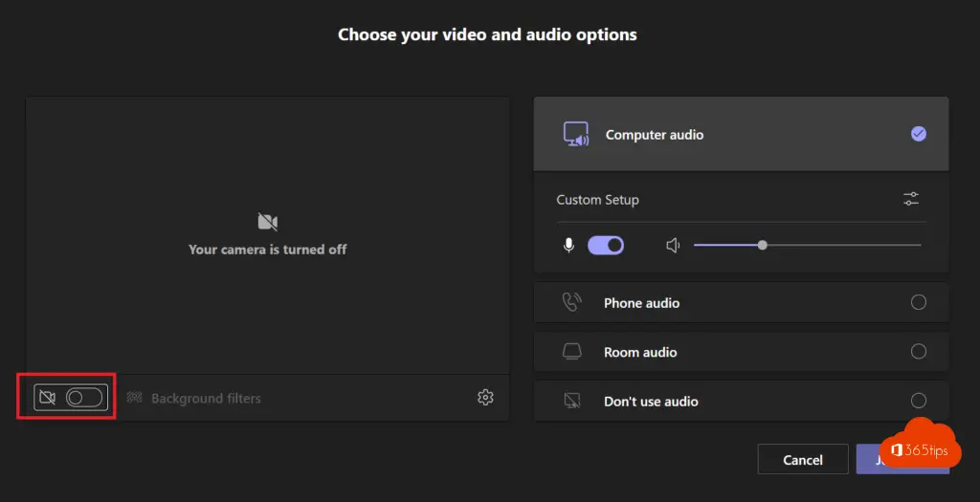Click the microphone icon
This screenshot has height=502, width=980.
[568, 246]
